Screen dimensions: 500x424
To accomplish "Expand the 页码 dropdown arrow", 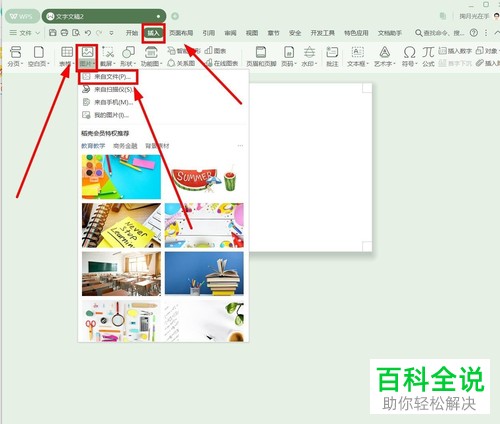I will tap(295, 64).
